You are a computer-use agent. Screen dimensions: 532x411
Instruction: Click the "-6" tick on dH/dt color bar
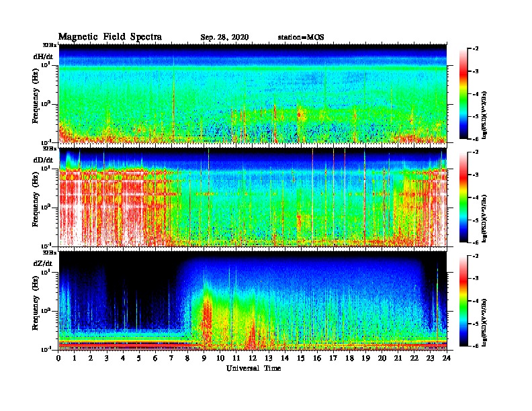click(x=476, y=139)
